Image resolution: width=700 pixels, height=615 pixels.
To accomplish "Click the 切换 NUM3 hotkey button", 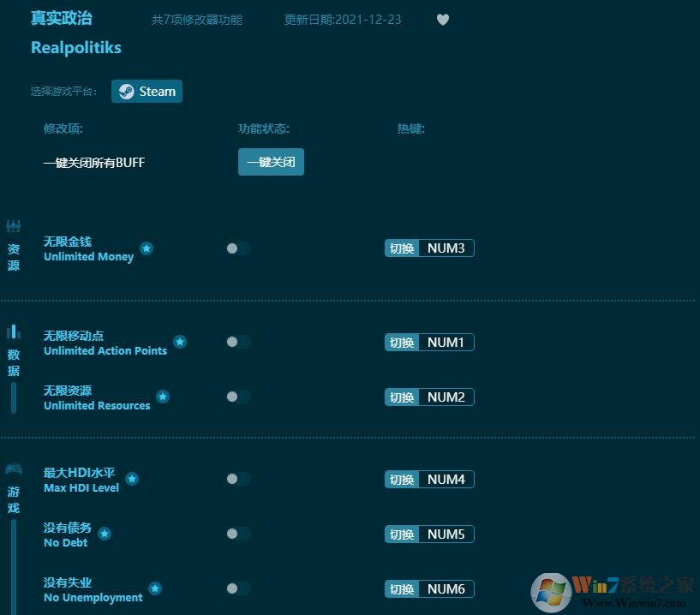I will click(428, 248).
